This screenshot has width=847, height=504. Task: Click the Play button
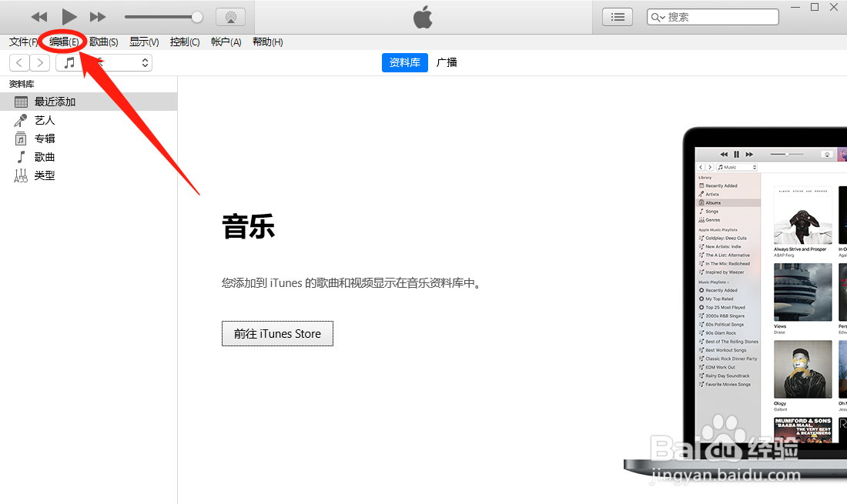pos(69,16)
